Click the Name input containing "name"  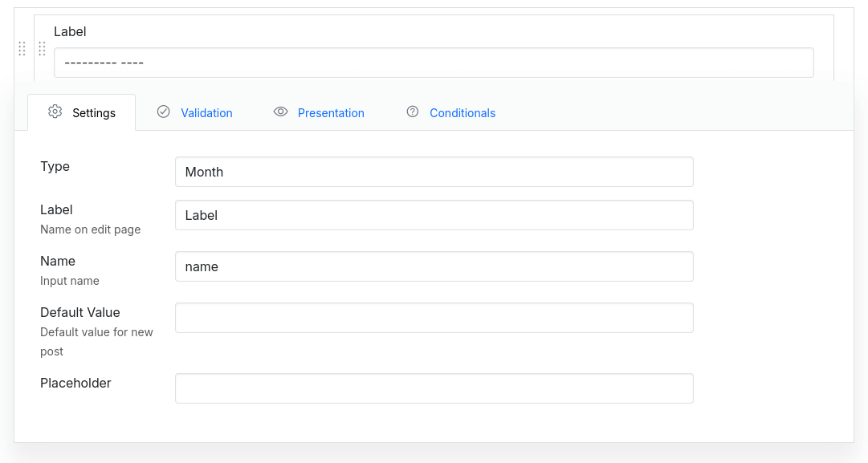pyautogui.click(x=434, y=266)
